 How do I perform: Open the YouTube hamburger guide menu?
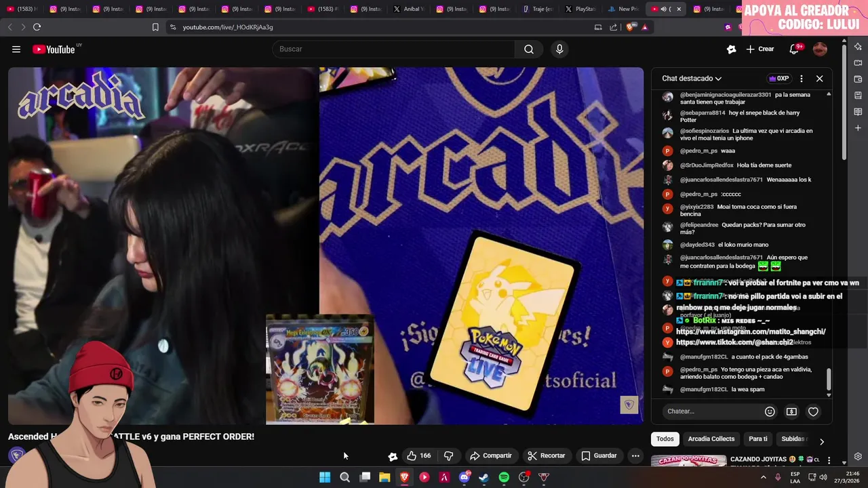(x=16, y=49)
